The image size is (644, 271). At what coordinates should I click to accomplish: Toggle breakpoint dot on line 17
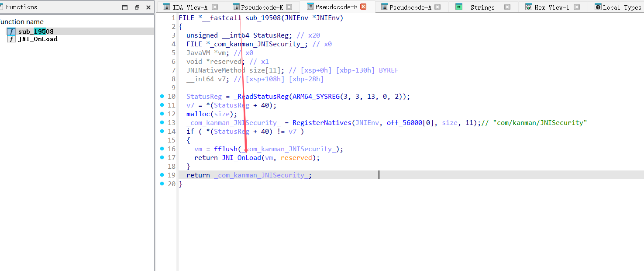pos(162,157)
